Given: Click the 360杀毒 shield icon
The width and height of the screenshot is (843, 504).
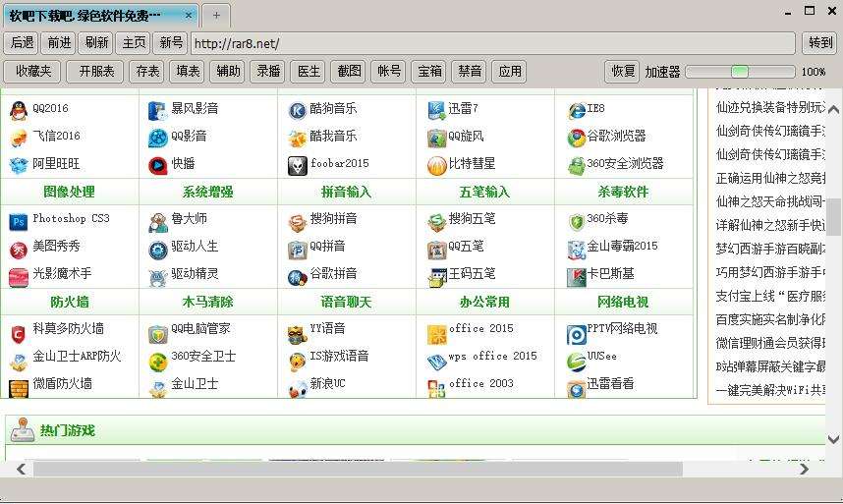Looking at the screenshot, I should click(577, 221).
